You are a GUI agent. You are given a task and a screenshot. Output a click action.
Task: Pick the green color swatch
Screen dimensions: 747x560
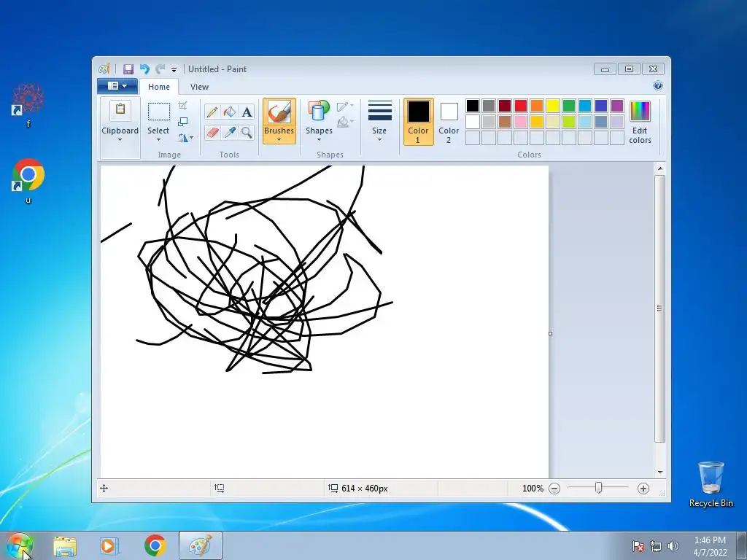pyautogui.click(x=569, y=105)
